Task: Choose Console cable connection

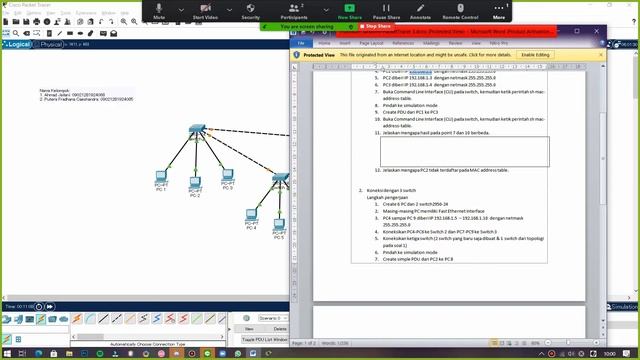Action: (x=90, y=318)
